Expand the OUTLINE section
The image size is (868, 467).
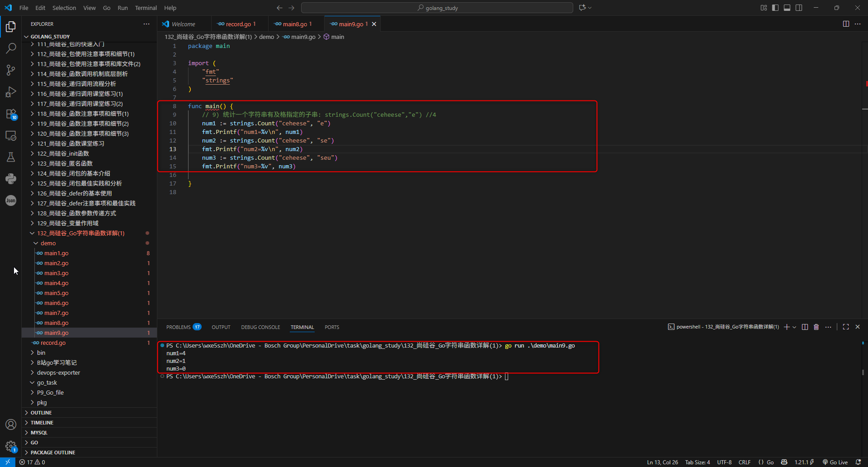pyautogui.click(x=90, y=413)
